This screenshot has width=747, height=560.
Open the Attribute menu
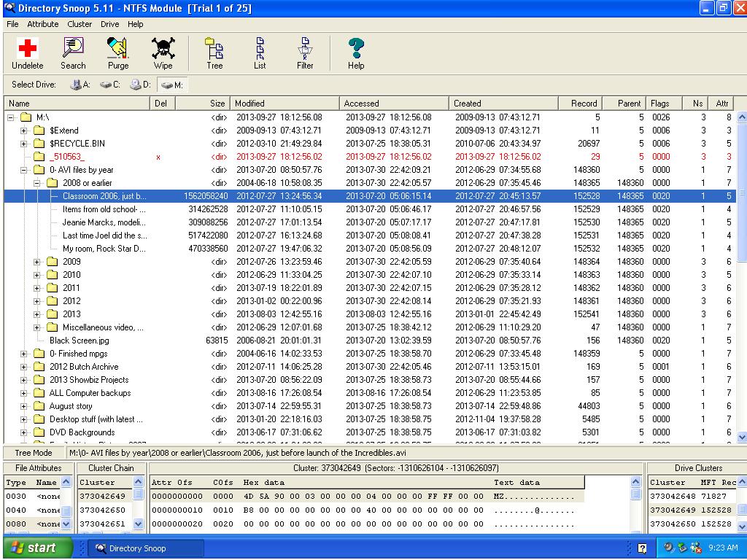coord(43,24)
